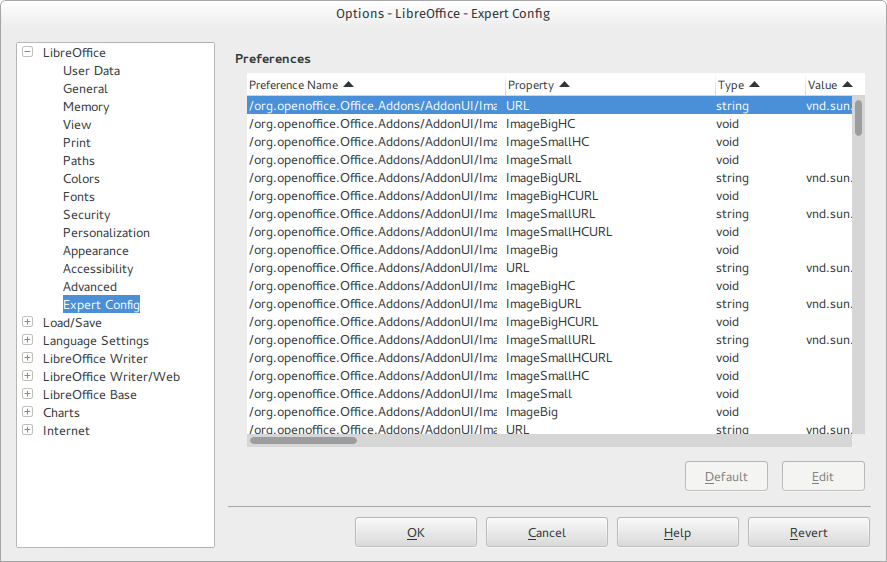Expand the Charts tree node
Screen dimensions: 887x562
(x=28, y=413)
